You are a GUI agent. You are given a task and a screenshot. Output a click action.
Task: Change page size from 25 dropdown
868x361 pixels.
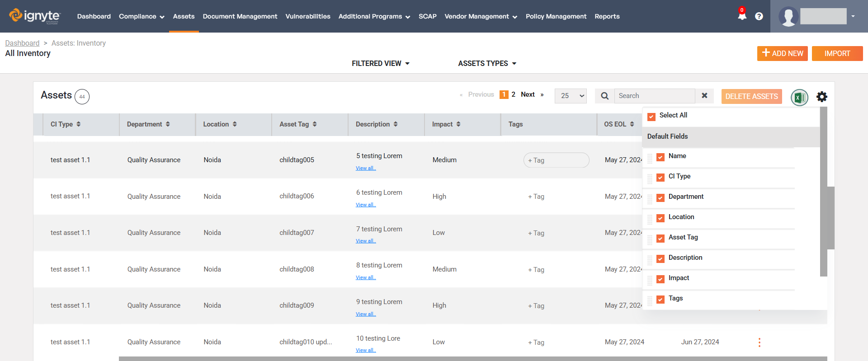[x=571, y=96]
